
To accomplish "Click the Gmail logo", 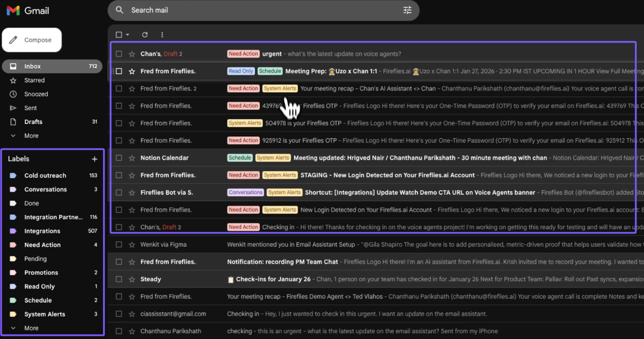I will point(27,10).
